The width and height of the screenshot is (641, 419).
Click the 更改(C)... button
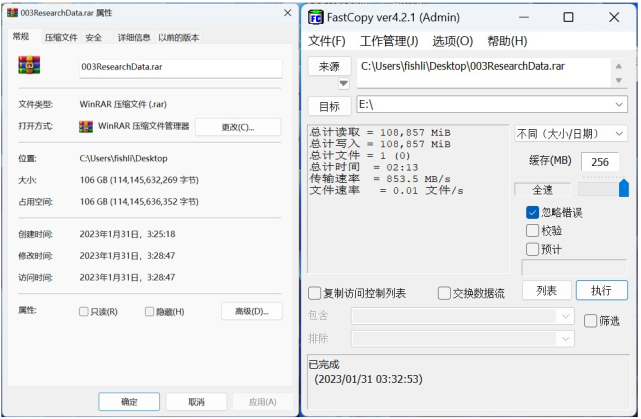tap(238, 127)
